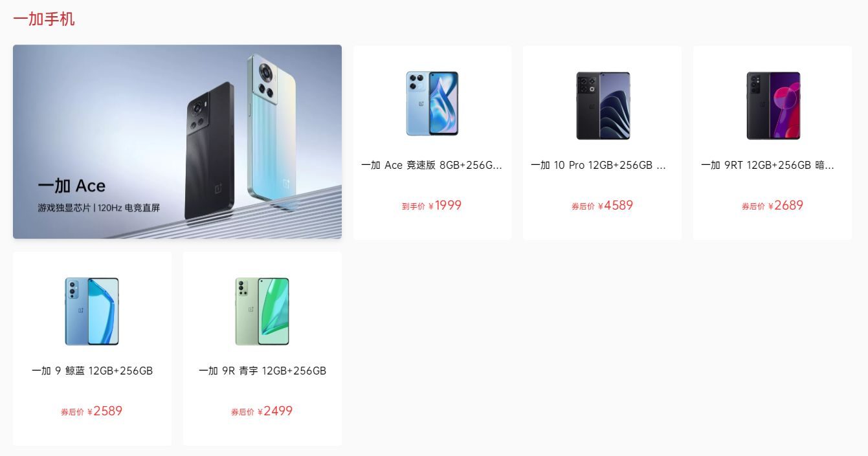Viewport: 868px width, 456px height.
Task: Click the 一加 9RT phone image
Action: pyautogui.click(x=773, y=105)
